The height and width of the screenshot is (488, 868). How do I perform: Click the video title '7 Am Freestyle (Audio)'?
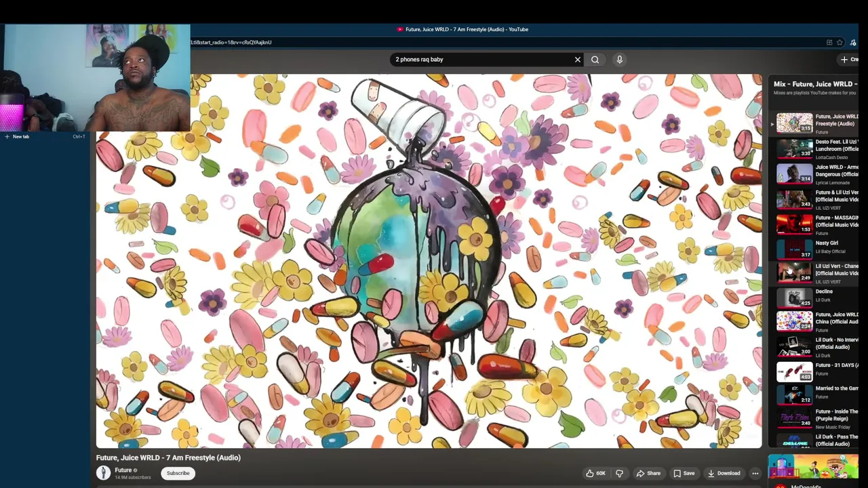click(x=168, y=457)
